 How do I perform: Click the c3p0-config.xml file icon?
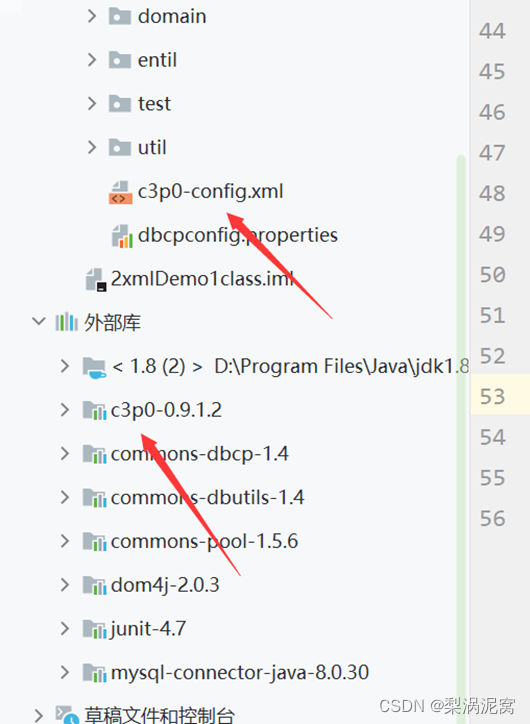pos(120,193)
